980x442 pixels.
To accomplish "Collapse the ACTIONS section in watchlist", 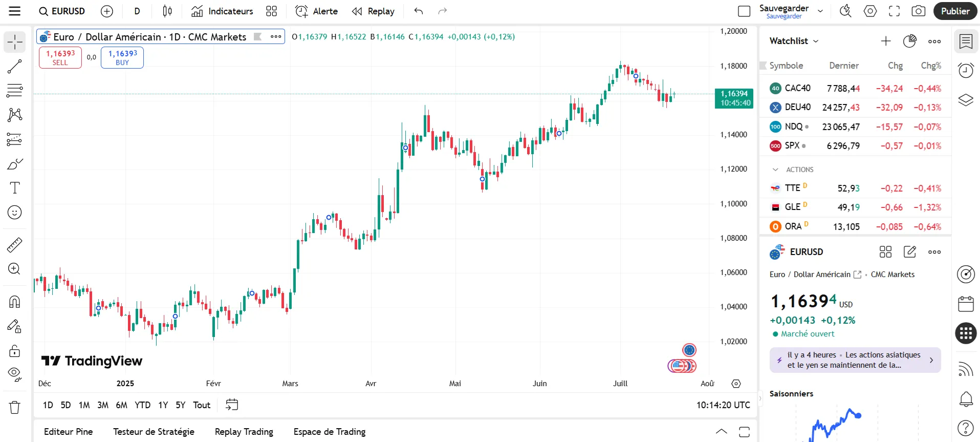I will [x=775, y=170].
